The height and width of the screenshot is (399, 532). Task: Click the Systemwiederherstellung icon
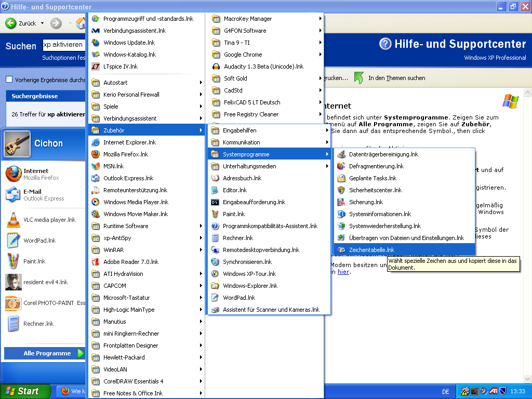click(x=341, y=226)
